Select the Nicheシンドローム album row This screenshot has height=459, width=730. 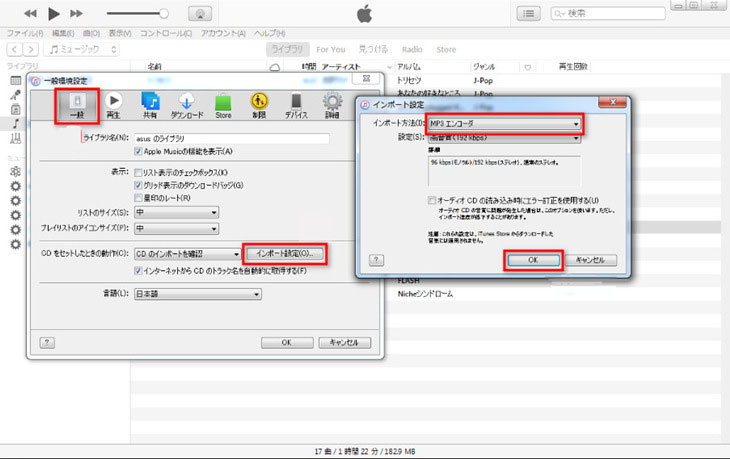[x=425, y=294]
